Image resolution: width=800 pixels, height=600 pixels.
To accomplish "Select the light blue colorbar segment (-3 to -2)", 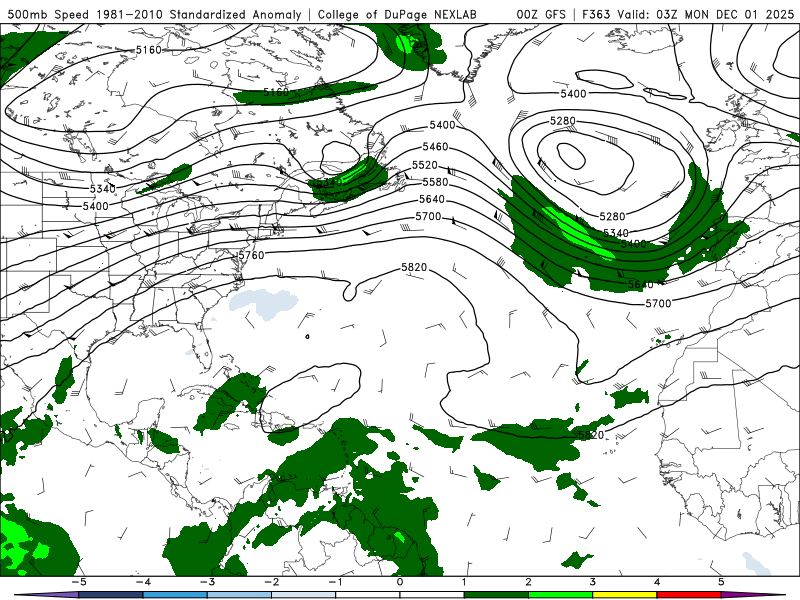I will click(x=239, y=595).
